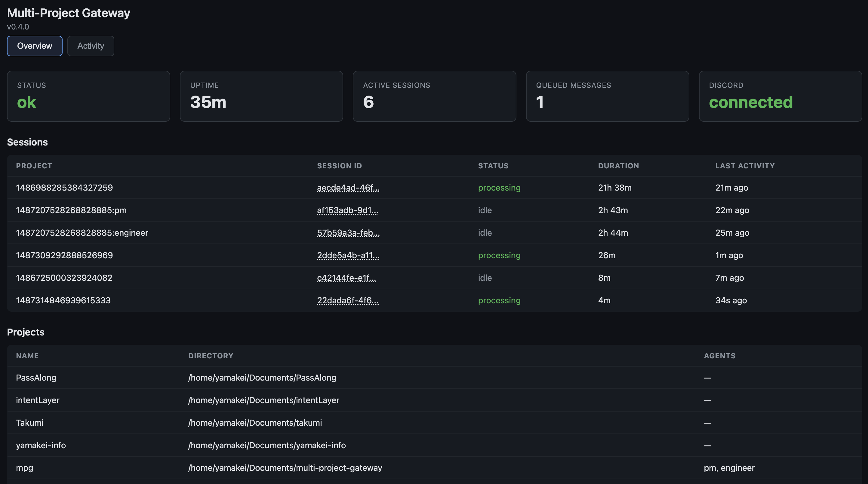
Task: Open session ID af153adb-9d1 link
Action: pyautogui.click(x=347, y=210)
